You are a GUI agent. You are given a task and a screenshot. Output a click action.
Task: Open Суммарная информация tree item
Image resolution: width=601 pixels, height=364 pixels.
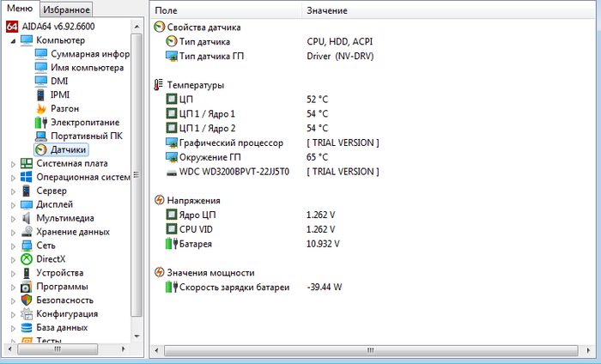90,54
